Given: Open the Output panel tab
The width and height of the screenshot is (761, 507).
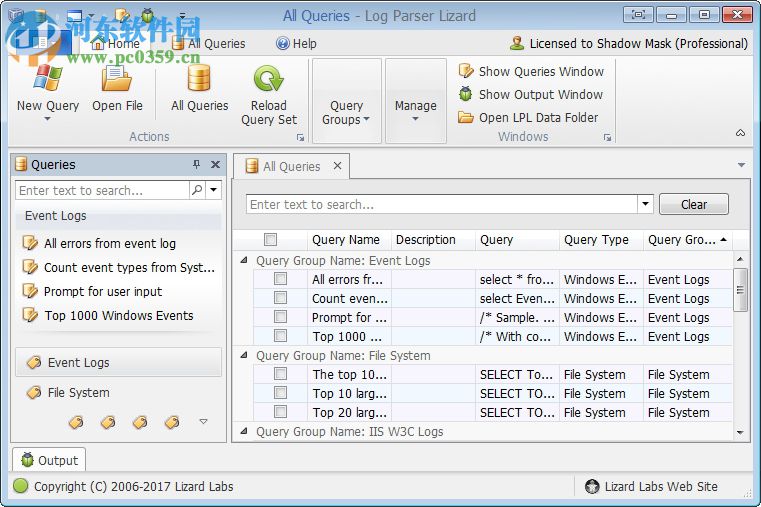Looking at the screenshot, I should (x=49, y=459).
